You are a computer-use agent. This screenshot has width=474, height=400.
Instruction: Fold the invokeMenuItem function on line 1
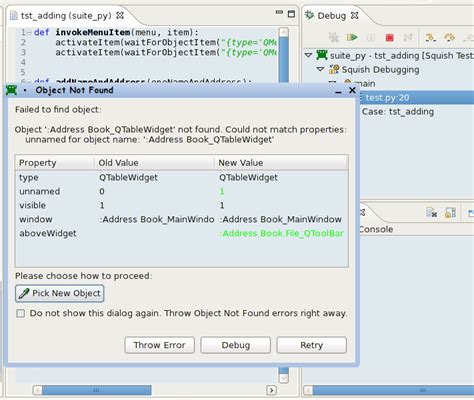[29, 32]
